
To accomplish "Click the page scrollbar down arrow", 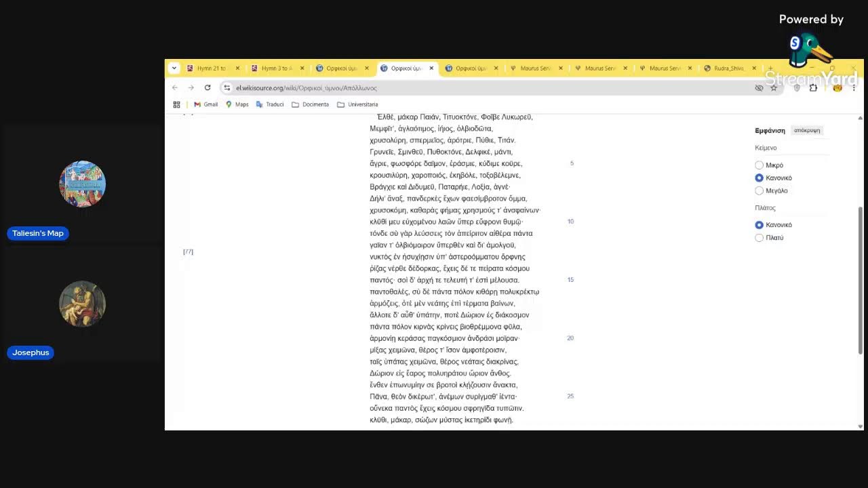I will pos(861,426).
